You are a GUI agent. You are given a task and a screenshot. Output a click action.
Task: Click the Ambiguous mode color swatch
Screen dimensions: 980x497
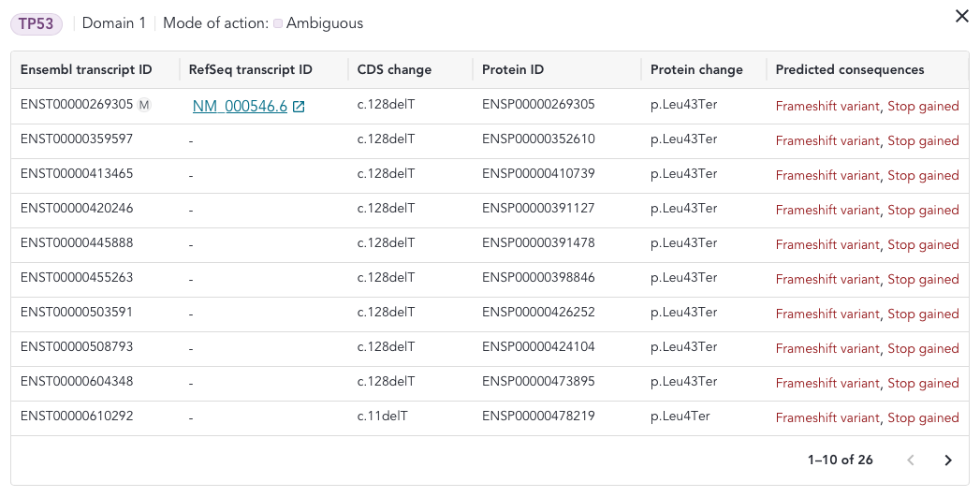tap(278, 23)
